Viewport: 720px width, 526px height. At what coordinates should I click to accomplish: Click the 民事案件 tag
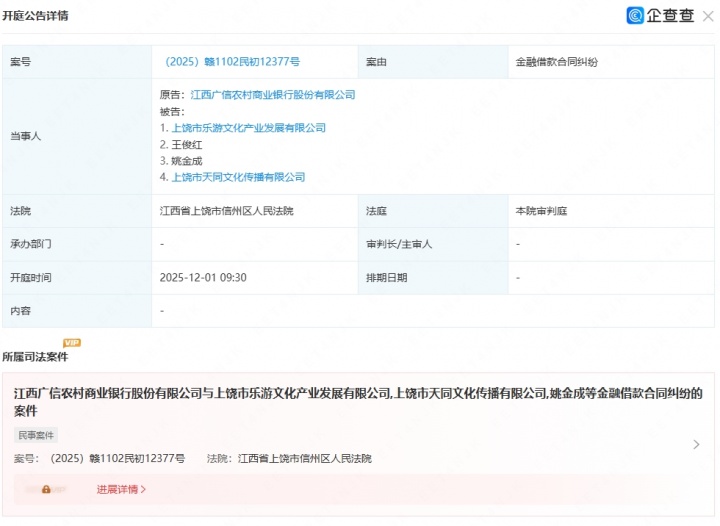pos(36,435)
